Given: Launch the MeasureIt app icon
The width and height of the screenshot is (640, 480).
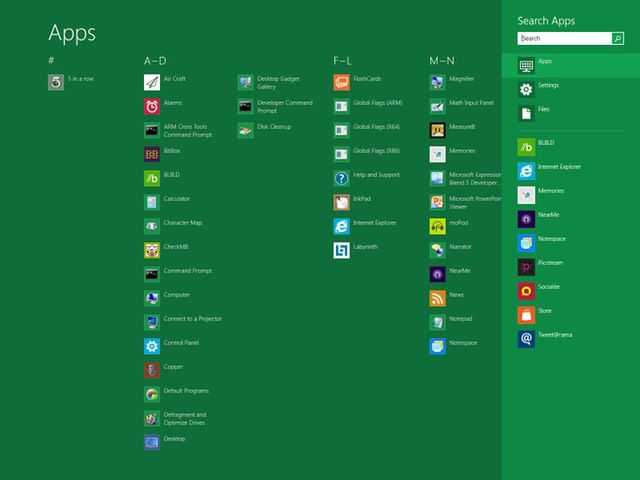Looking at the screenshot, I should (437, 131).
